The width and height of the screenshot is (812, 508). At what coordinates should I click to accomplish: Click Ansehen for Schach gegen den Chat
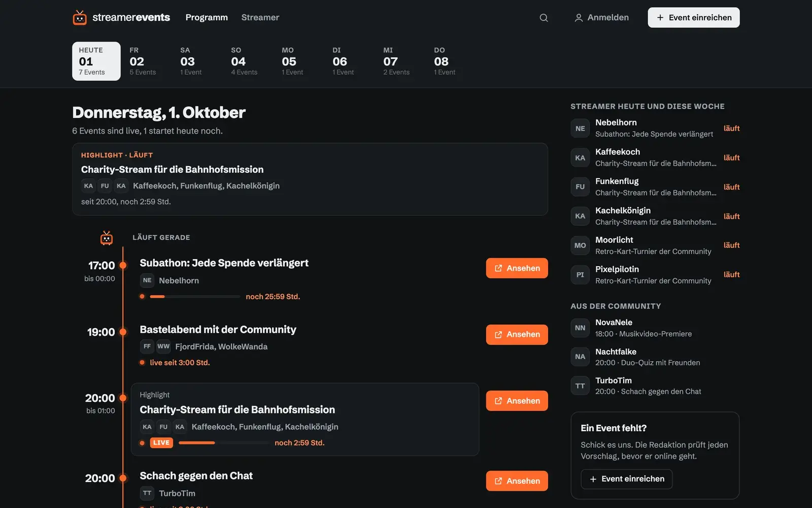[x=517, y=481]
